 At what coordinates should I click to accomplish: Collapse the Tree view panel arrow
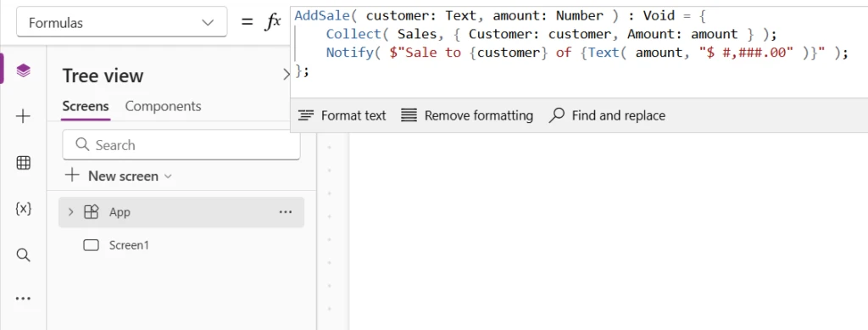click(x=287, y=75)
